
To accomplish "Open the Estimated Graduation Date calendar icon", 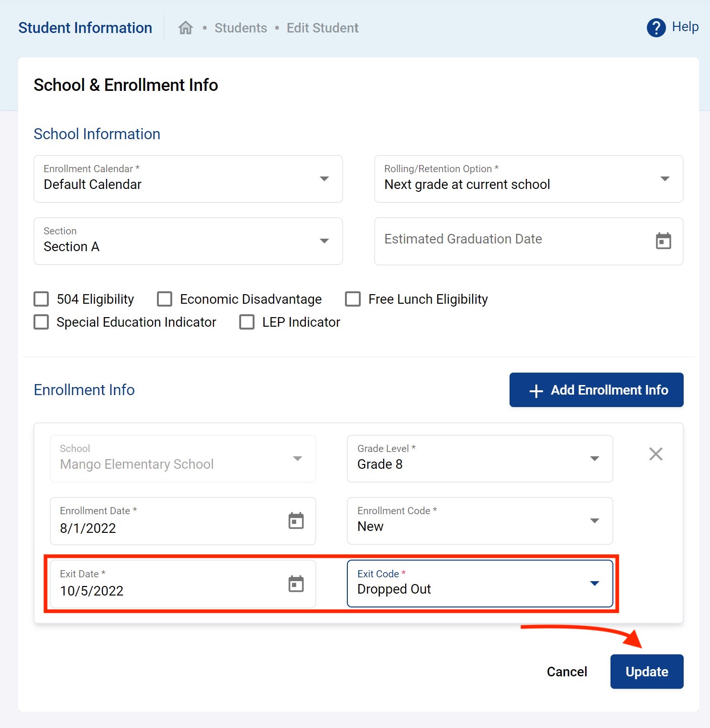I will click(x=663, y=241).
